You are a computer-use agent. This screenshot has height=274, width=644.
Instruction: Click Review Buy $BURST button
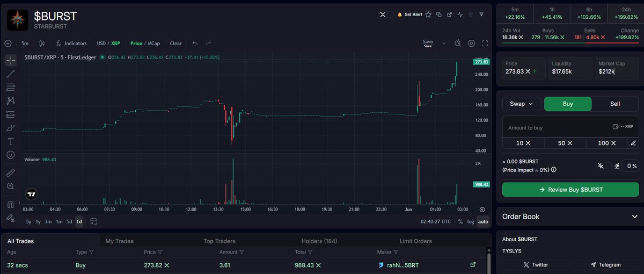[x=570, y=190]
